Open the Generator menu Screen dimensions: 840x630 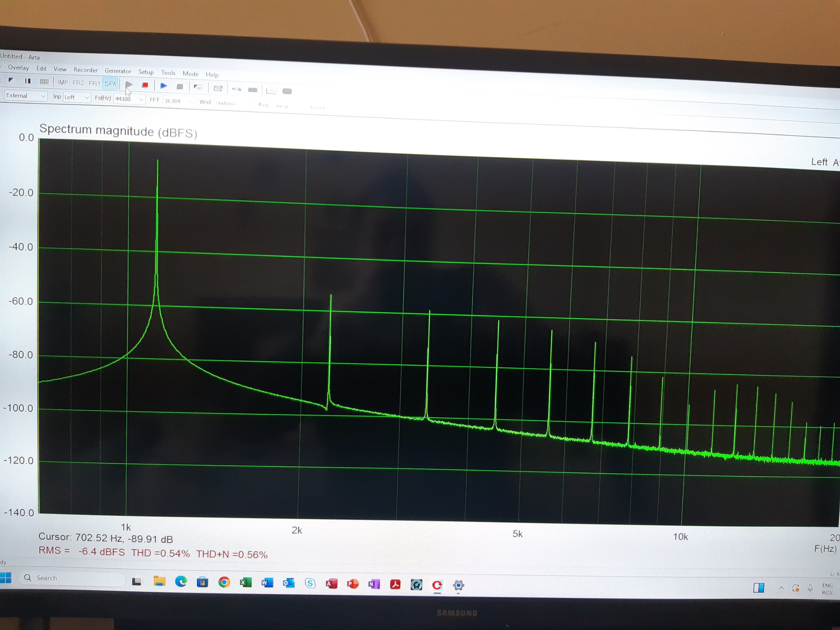[x=118, y=71]
